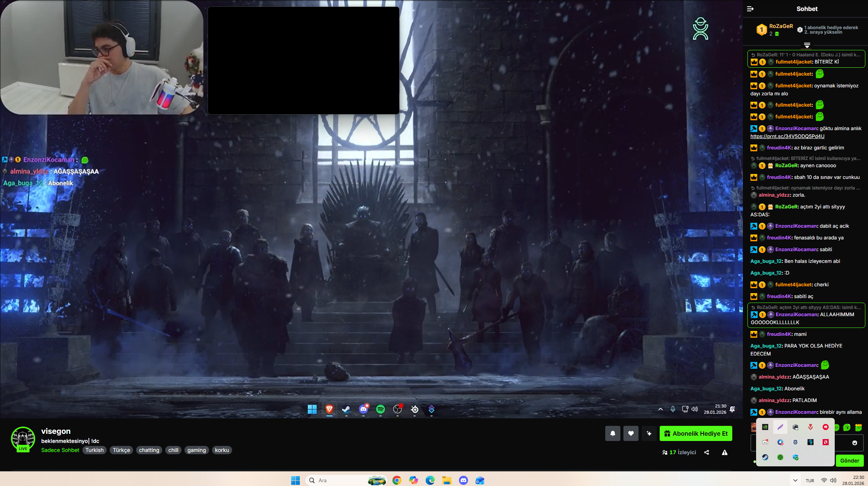Click the taskbar Ara search box
Image resolution: width=868 pixels, height=486 pixels.
tap(346, 480)
